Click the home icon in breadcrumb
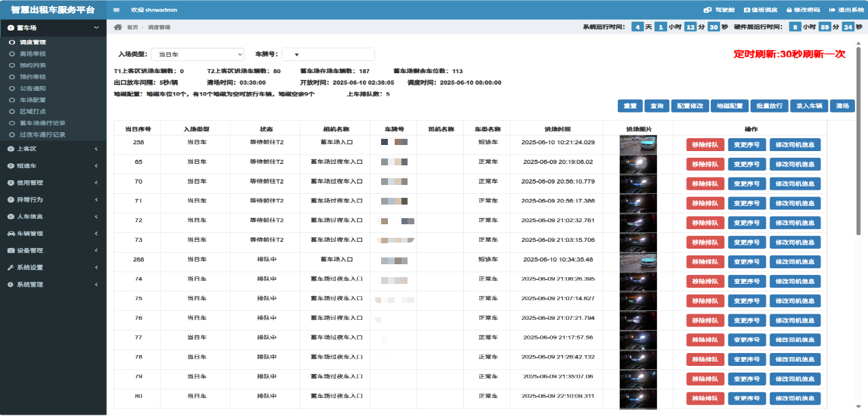 click(118, 27)
